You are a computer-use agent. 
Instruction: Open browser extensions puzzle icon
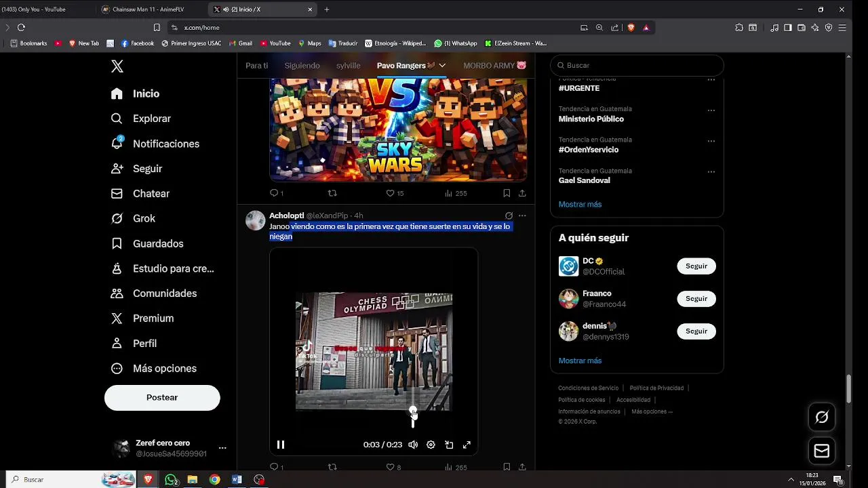coord(739,28)
